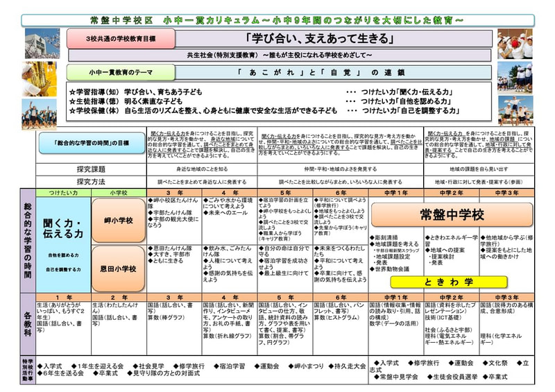Click the event 持久走大会

pyautogui.click(x=347, y=366)
